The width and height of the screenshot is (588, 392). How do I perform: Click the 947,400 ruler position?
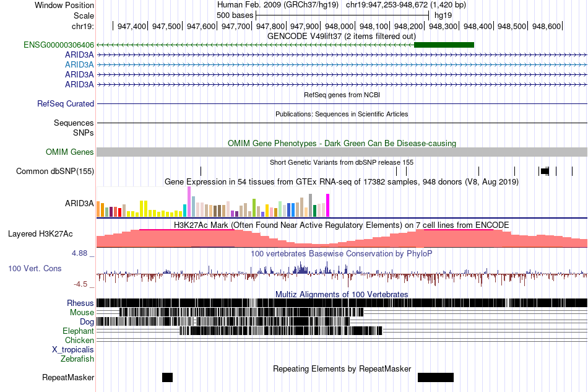click(132, 26)
